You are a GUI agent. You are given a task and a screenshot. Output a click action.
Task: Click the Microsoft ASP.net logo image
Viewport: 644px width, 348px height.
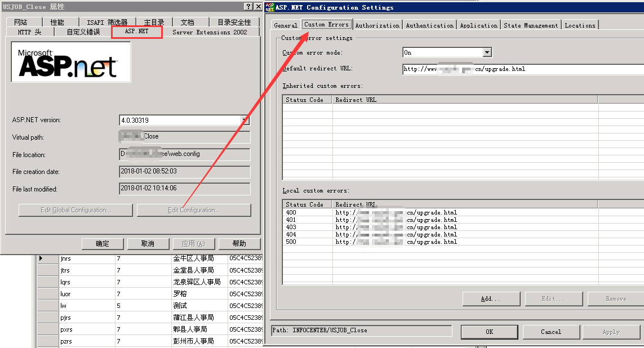tap(71, 62)
